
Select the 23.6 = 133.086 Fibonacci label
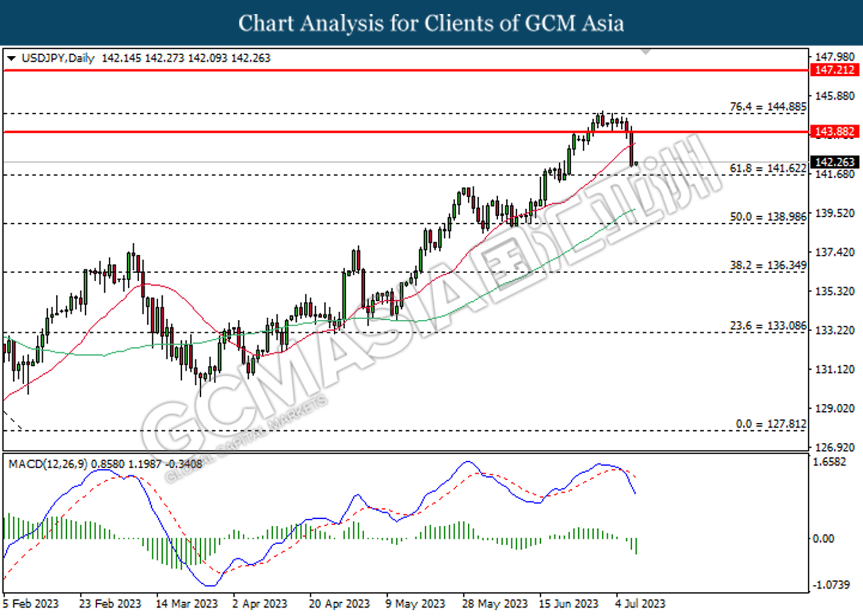768,326
